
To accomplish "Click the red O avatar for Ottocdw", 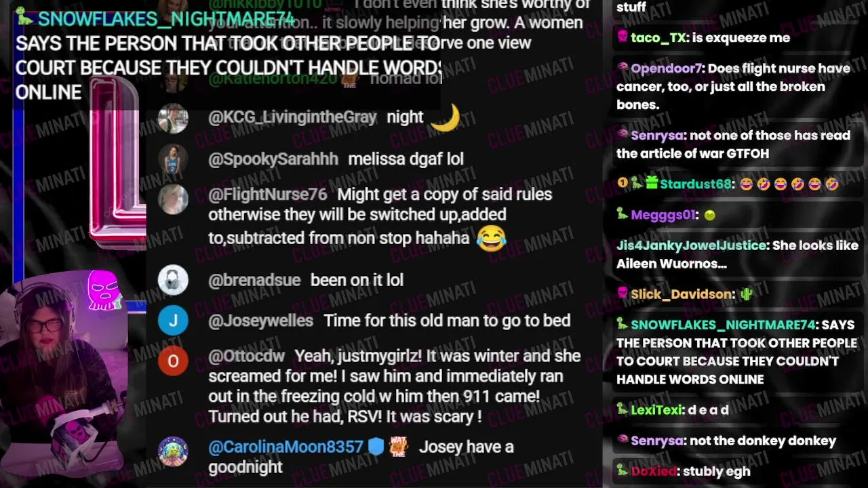I will (x=173, y=361).
